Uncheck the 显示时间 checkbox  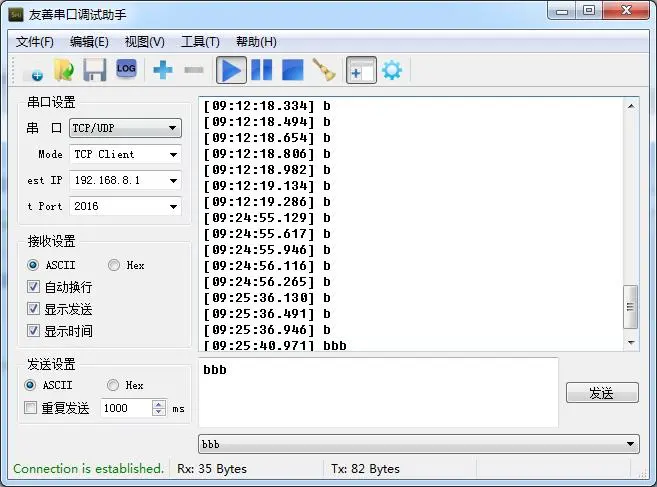pyautogui.click(x=34, y=331)
